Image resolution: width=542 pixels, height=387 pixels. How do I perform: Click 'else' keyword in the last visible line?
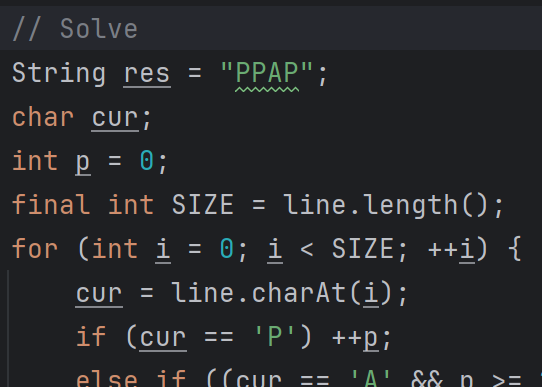pyautogui.click(x=107, y=378)
